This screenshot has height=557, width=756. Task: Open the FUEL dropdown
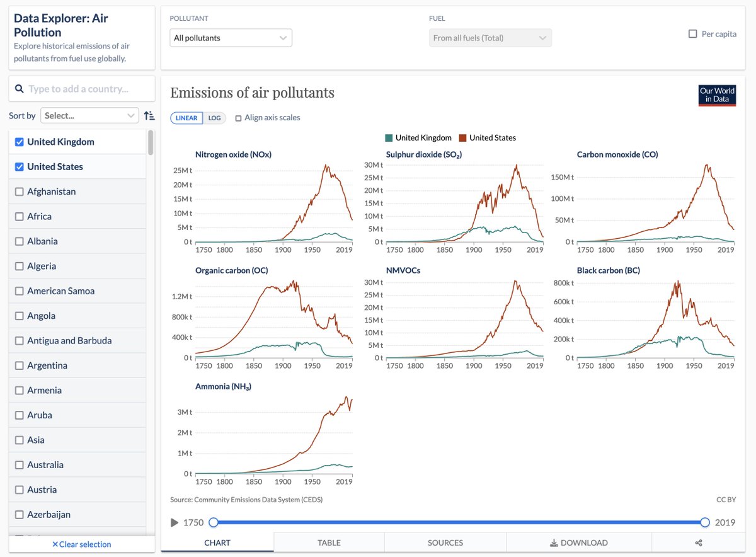click(490, 38)
